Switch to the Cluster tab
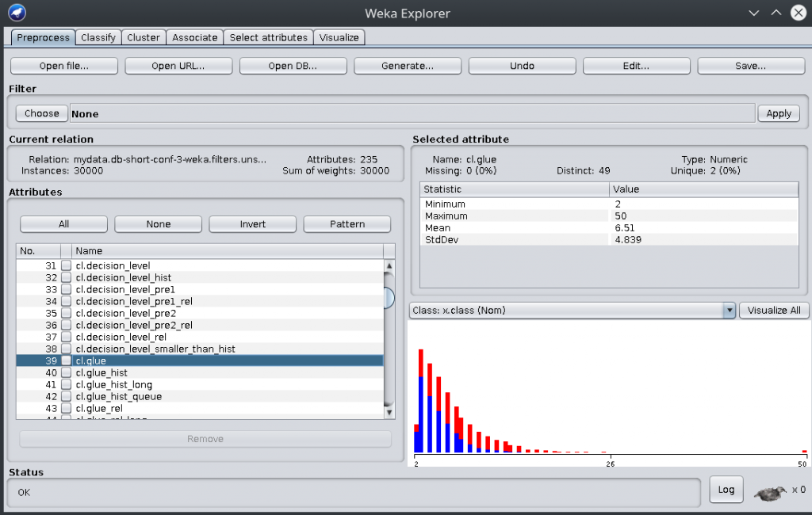The height and width of the screenshot is (515, 812). [144, 38]
